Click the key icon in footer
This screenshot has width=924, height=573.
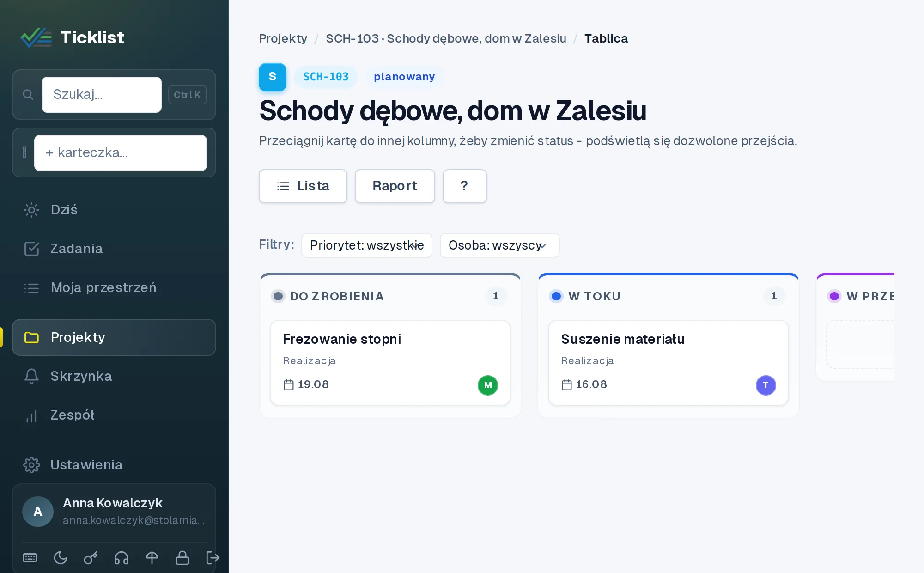(91, 558)
